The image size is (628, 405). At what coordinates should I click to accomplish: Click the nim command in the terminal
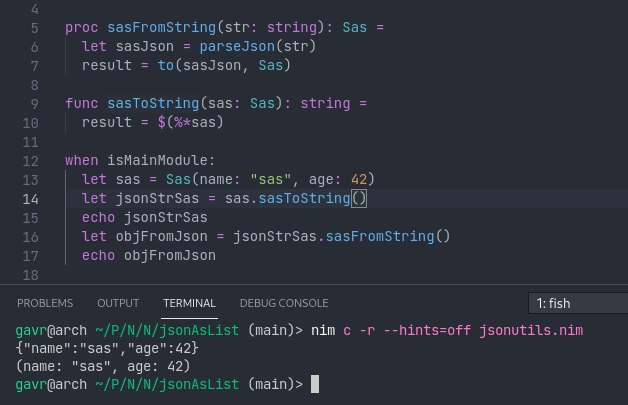(323, 330)
